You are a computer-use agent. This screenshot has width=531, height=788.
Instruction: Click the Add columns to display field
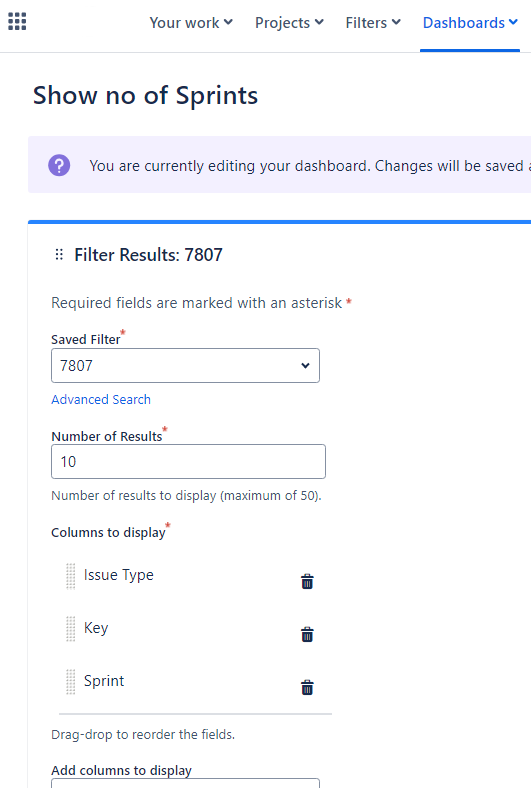185,783
